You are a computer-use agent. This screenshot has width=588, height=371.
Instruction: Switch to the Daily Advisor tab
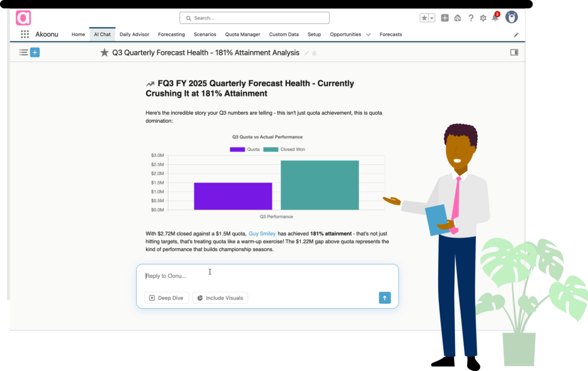click(134, 34)
